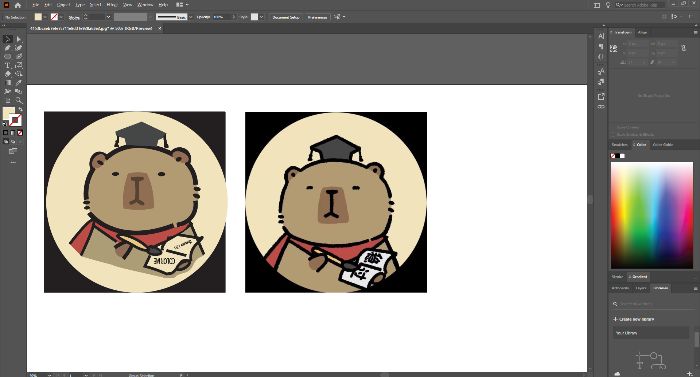The width and height of the screenshot is (700, 377).
Task: Switch to Align panel tab
Action: [642, 33]
